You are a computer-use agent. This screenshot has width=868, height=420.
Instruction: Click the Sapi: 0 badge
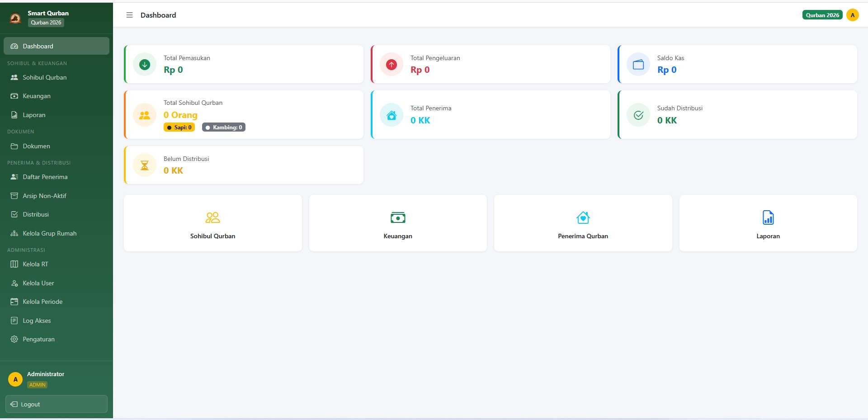click(x=179, y=127)
